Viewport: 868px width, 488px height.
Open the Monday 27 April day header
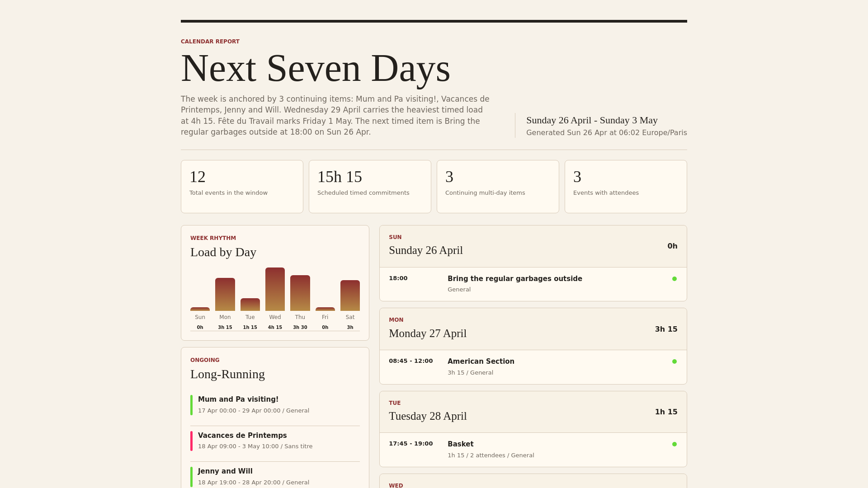point(533,329)
